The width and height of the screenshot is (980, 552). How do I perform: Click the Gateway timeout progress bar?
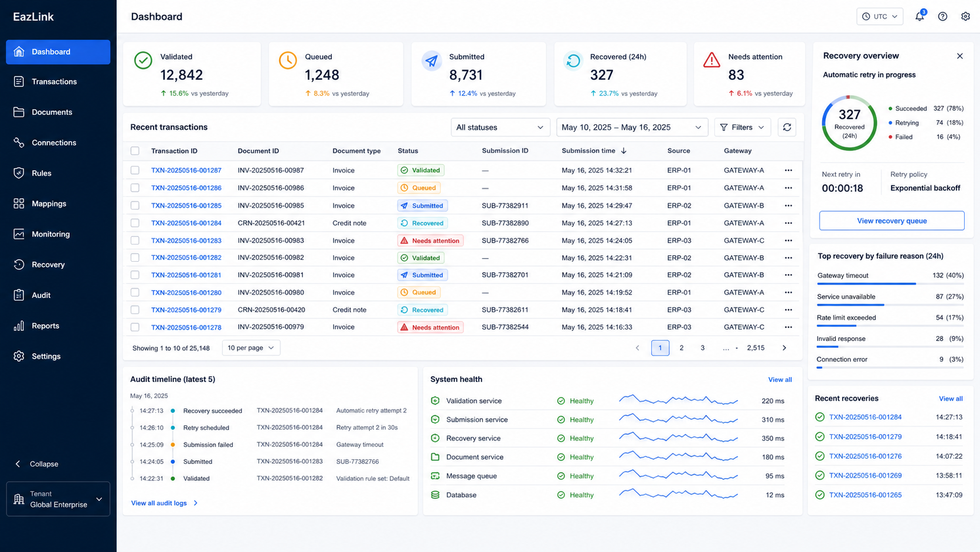coord(890,284)
